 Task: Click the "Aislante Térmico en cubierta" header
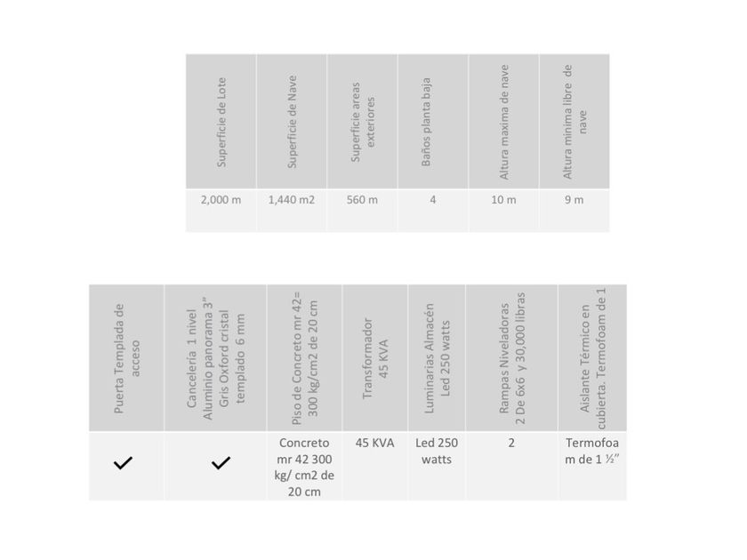(x=592, y=358)
